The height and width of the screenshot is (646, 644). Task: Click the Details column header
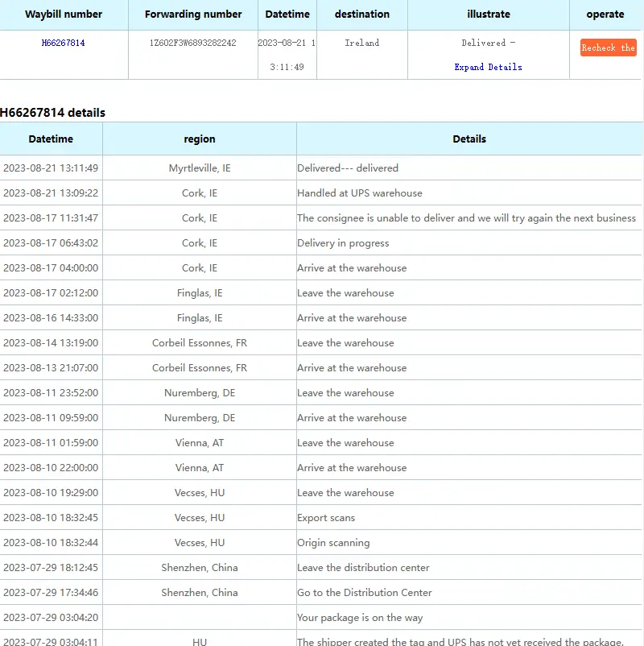point(469,139)
